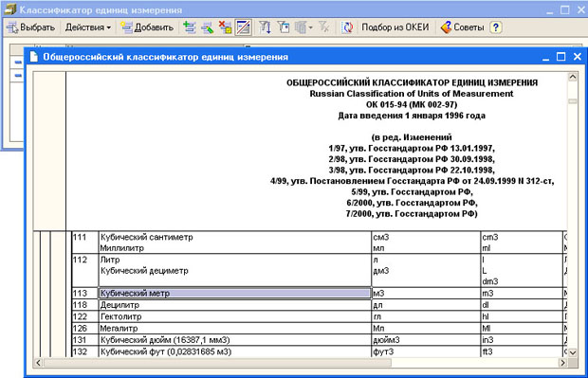
Task: Click Подбор из ОКЕИ button
Action: [395, 27]
